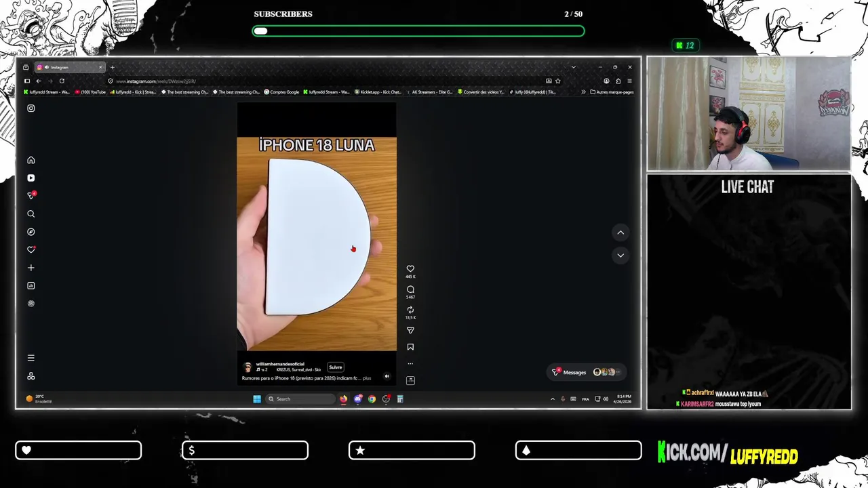Open Discord from taskbar
Screen dimensions: 868x488
(357, 399)
